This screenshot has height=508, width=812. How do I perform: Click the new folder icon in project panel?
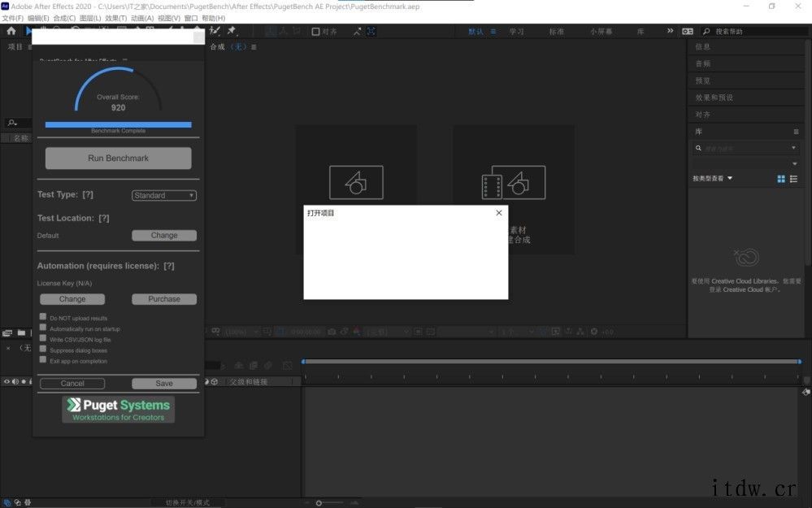tap(21, 332)
